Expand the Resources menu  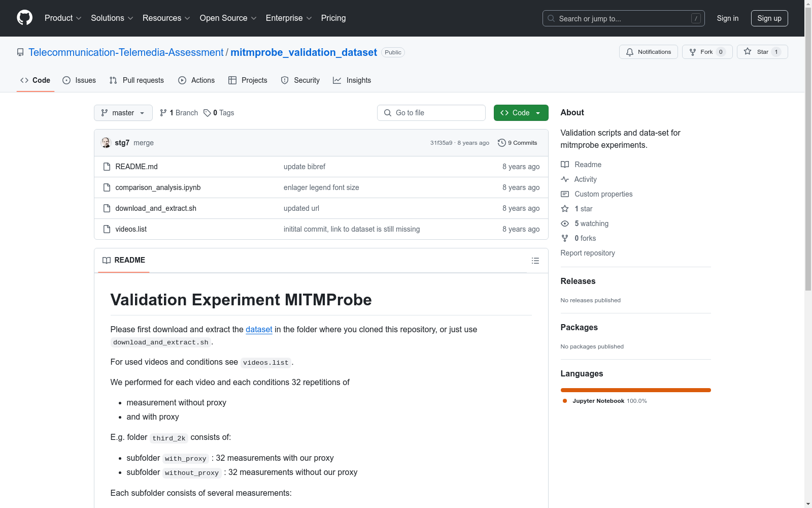(166, 18)
